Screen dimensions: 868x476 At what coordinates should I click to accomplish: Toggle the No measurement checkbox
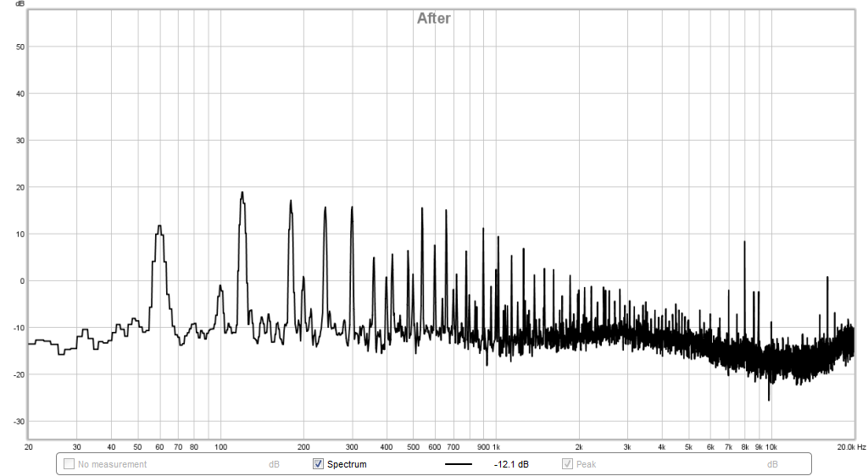pos(69,464)
